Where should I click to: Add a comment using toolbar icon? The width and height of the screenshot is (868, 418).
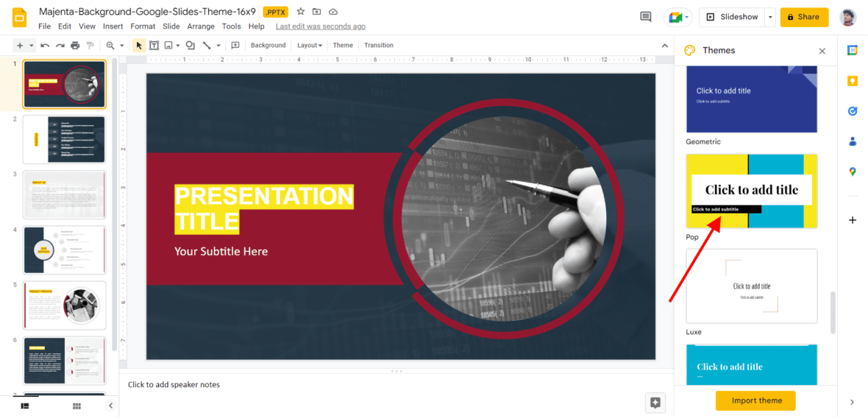click(235, 46)
